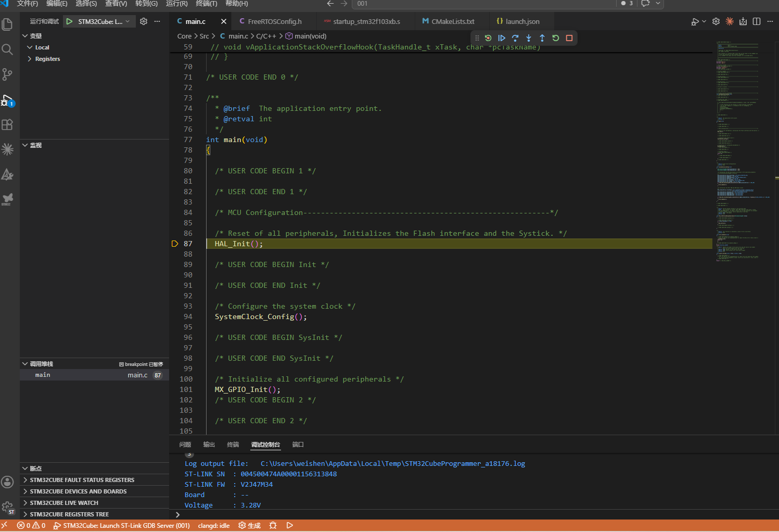Click the status bar launch play icon
The width and height of the screenshot is (779, 532).
pyautogui.click(x=290, y=525)
